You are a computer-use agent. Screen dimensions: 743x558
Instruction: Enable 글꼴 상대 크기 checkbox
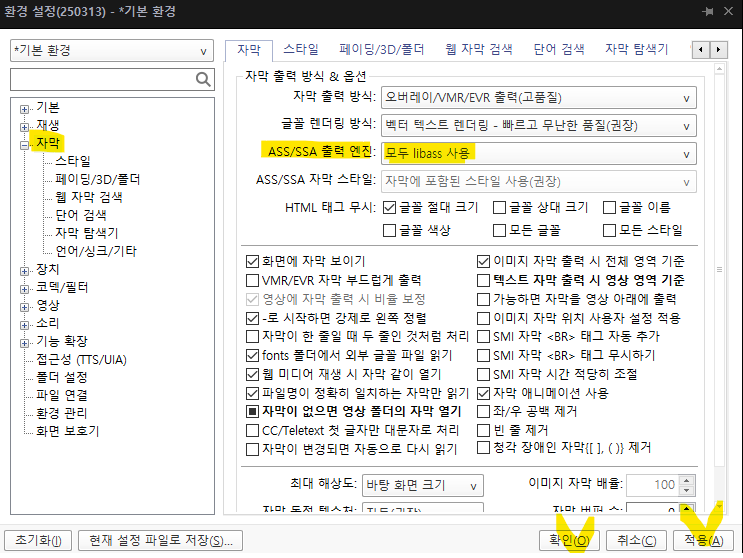tap(499, 207)
